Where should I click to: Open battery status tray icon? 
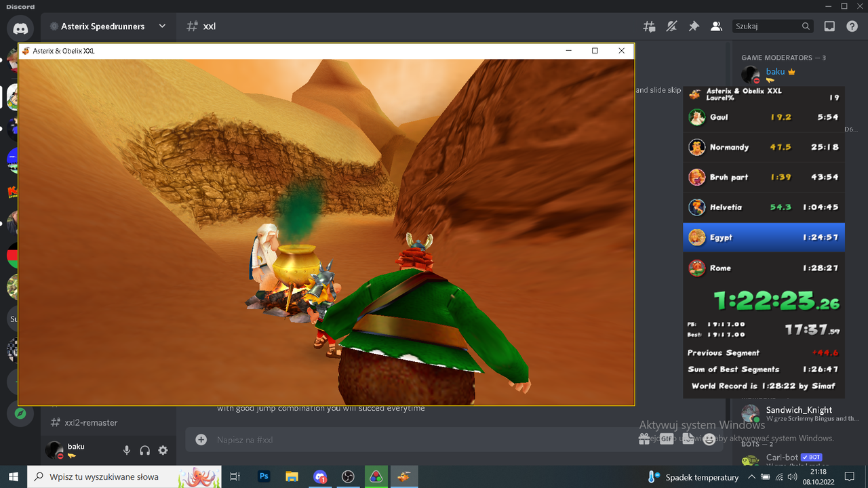[766, 477]
